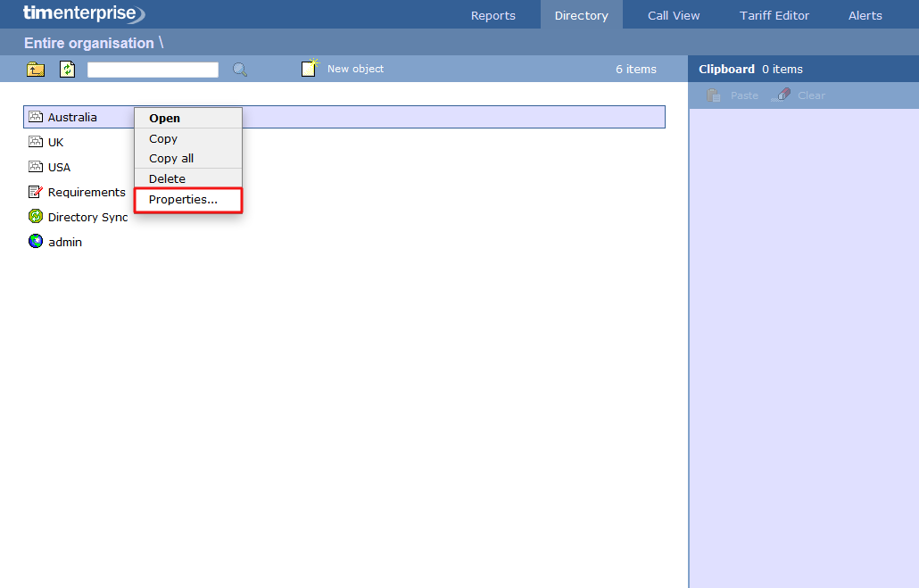Click the up-folder navigation icon
This screenshot has width=919, height=588.
point(36,70)
